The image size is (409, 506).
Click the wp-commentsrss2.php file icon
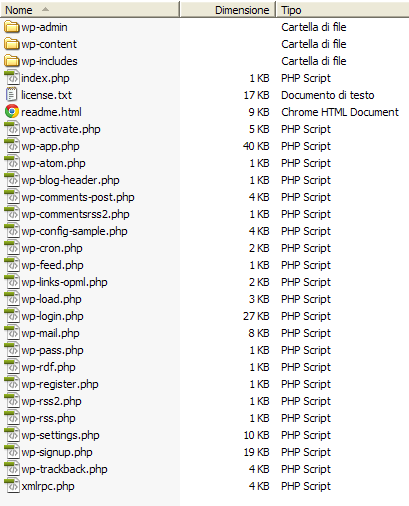click(12, 214)
